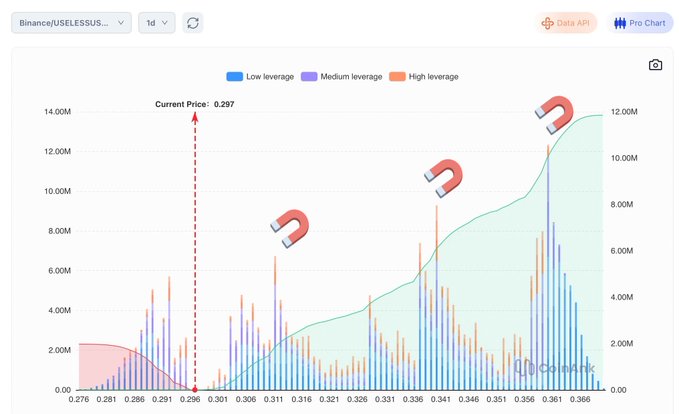Viewport: 679px width, 414px height.
Task: Click the Current Price: 0.297 label
Action: [x=195, y=104]
